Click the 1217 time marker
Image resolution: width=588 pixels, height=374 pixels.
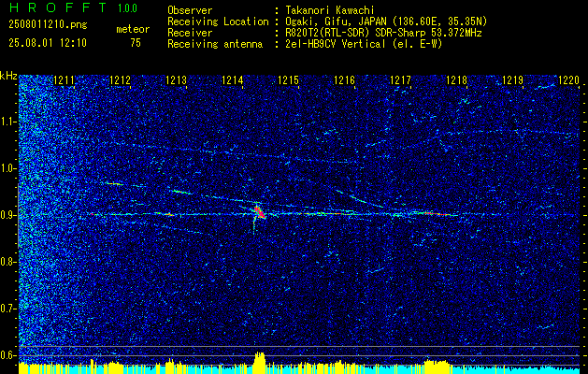400,80
